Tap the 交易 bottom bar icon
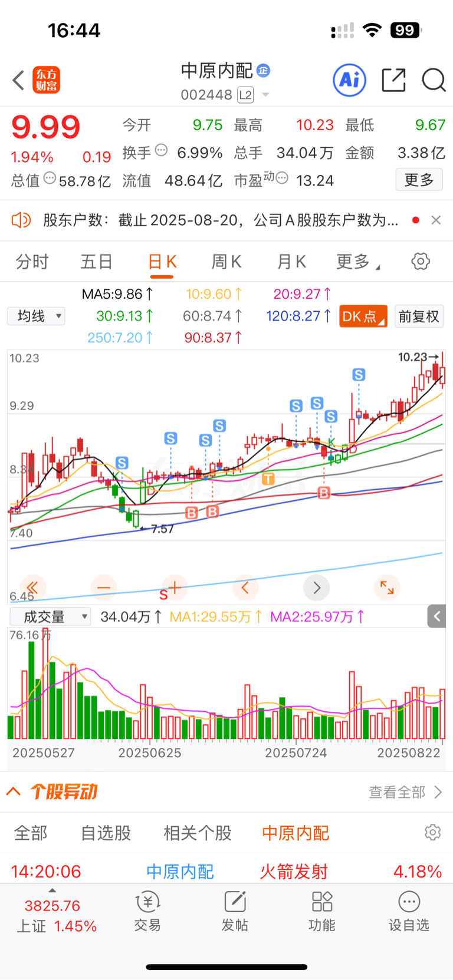 tap(147, 911)
